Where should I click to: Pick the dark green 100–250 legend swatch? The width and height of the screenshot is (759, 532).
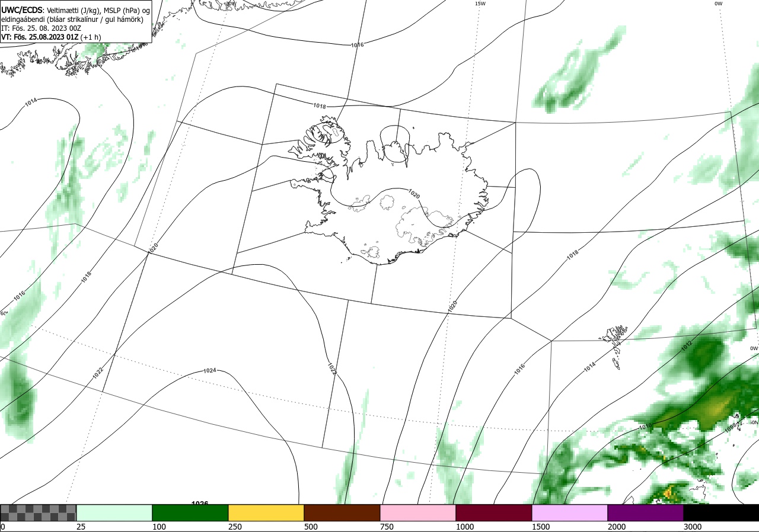point(190,512)
